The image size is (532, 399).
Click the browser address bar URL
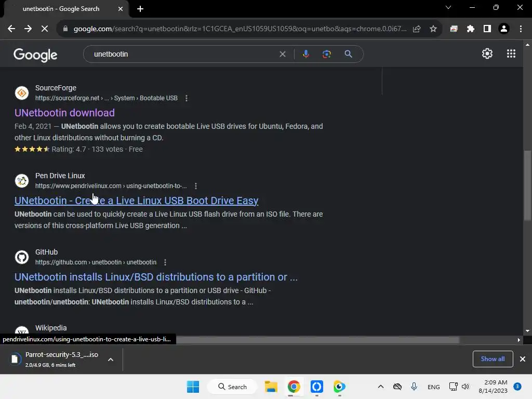pyautogui.click(x=240, y=29)
